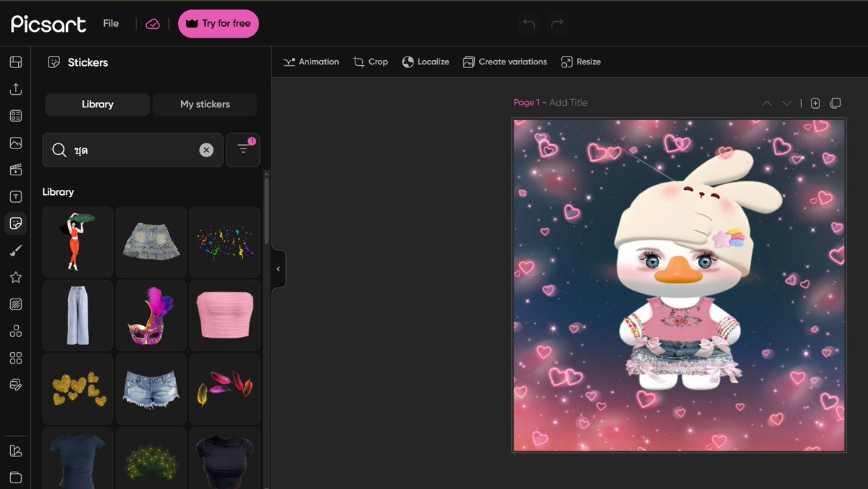Image resolution: width=868 pixels, height=489 pixels.
Task: Open the Elements circles icon in sidebar
Action: tap(15, 331)
